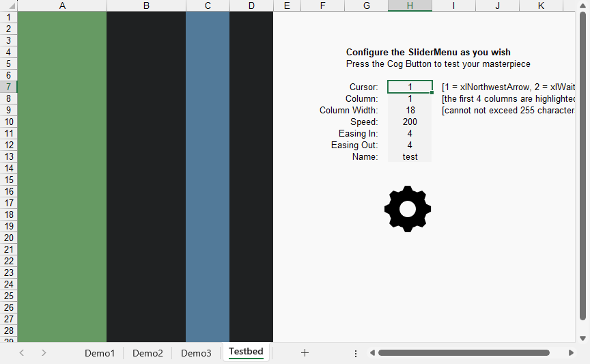Click the vertical scrollbar down arrow
The width and height of the screenshot is (590, 364).
click(x=582, y=338)
